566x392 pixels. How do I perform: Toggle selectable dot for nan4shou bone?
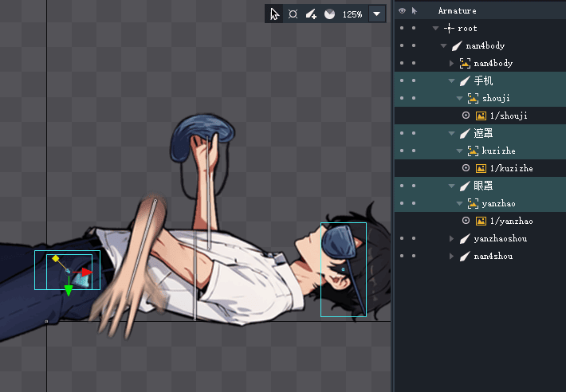pos(414,256)
